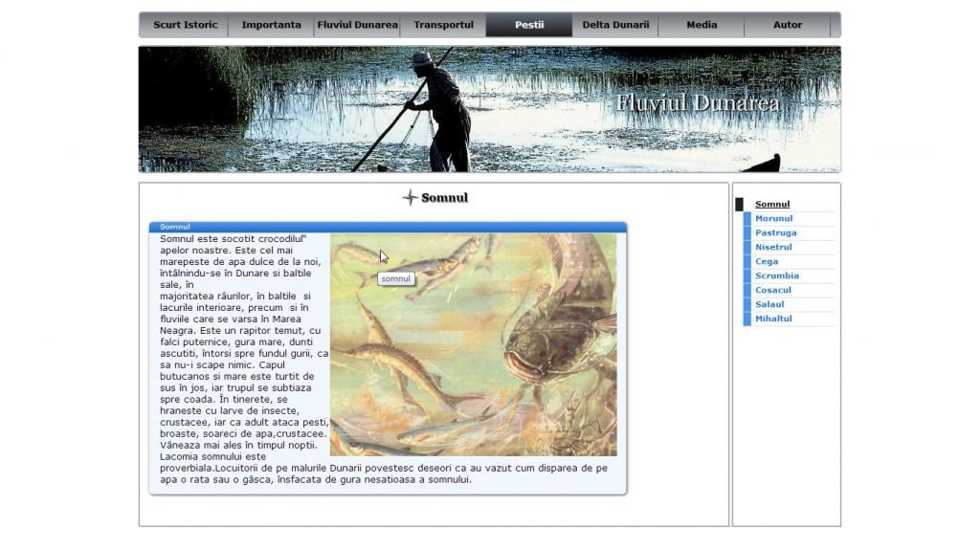View the Scrumbia fish entry

776,275
